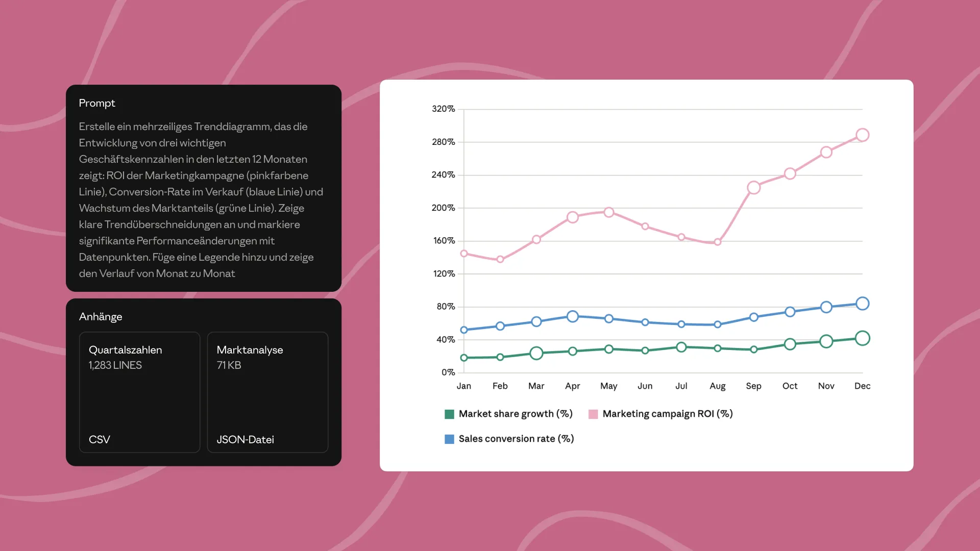This screenshot has height=551, width=980.
Task: Click the Prompt heading
Action: click(x=97, y=103)
